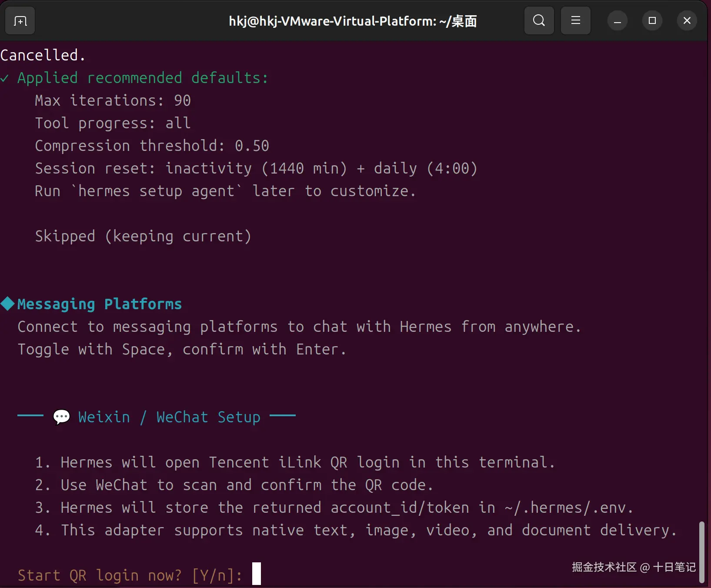Click the 'hermes setup agent' hint line
711x588 pixels.
tap(225, 191)
